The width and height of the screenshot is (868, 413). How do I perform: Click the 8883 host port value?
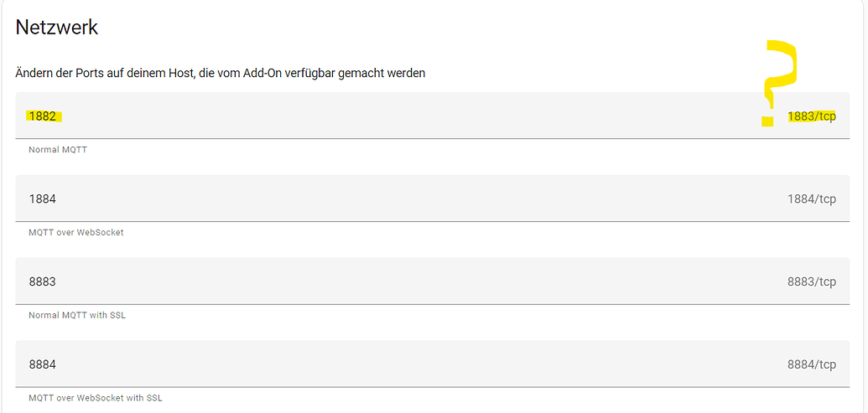click(x=43, y=281)
